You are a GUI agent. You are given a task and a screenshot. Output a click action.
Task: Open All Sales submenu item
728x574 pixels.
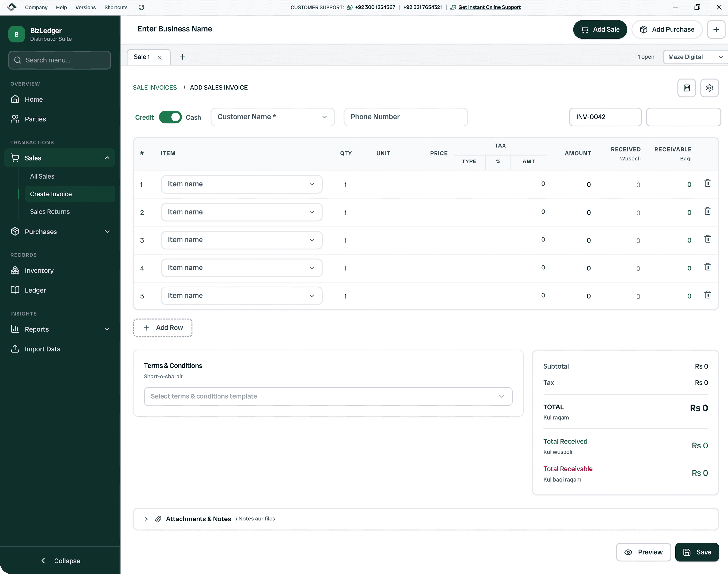[70, 177]
